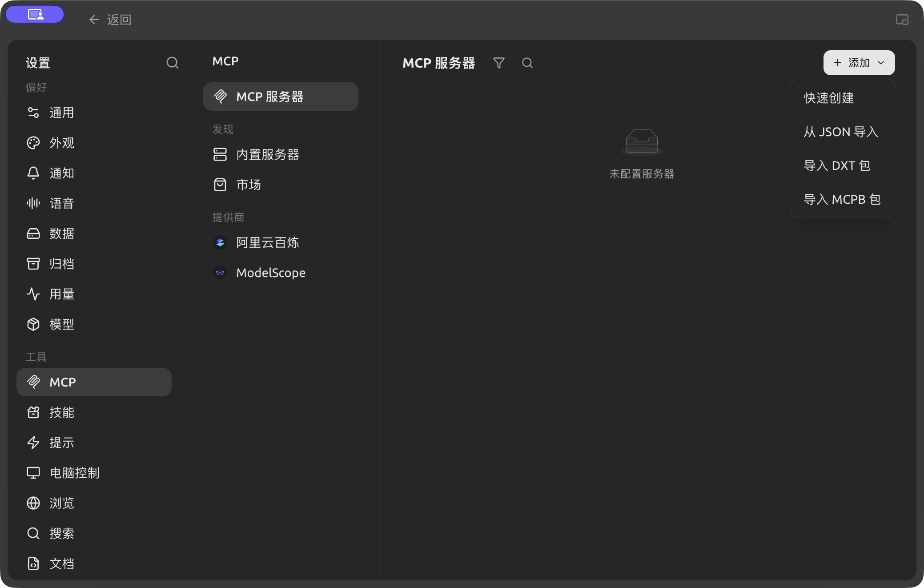Click the search icon next to 设置
This screenshot has width=924, height=588.
(x=172, y=63)
